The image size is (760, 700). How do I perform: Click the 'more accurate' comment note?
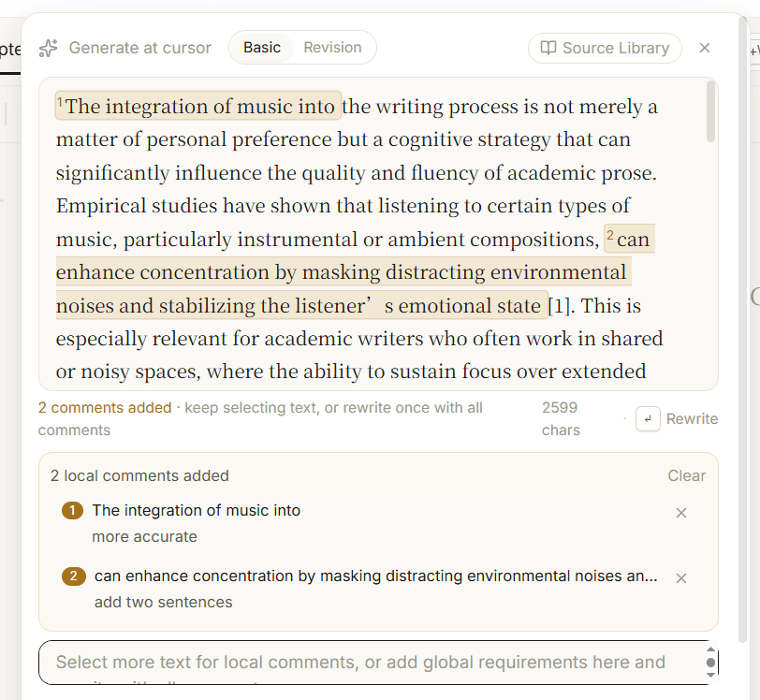pos(144,536)
